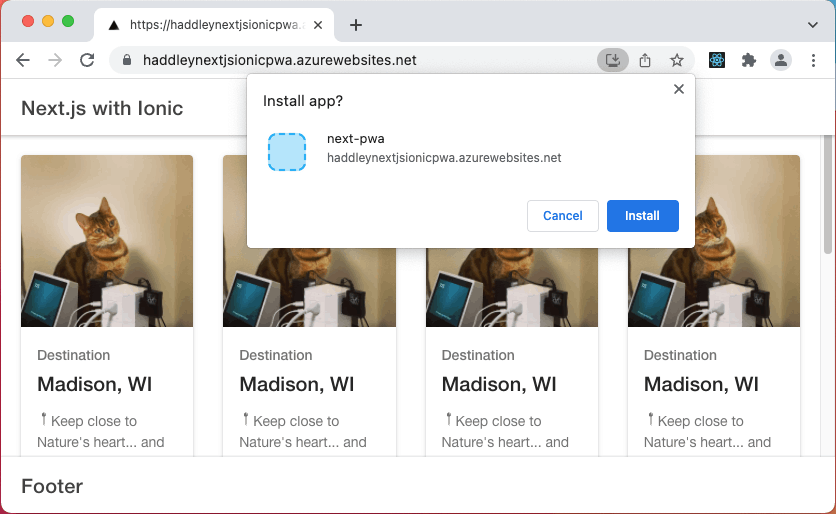Go back to the previous page
Image resolution: width=836 pixels, height=514 pixels.
[x=23, y=60]
